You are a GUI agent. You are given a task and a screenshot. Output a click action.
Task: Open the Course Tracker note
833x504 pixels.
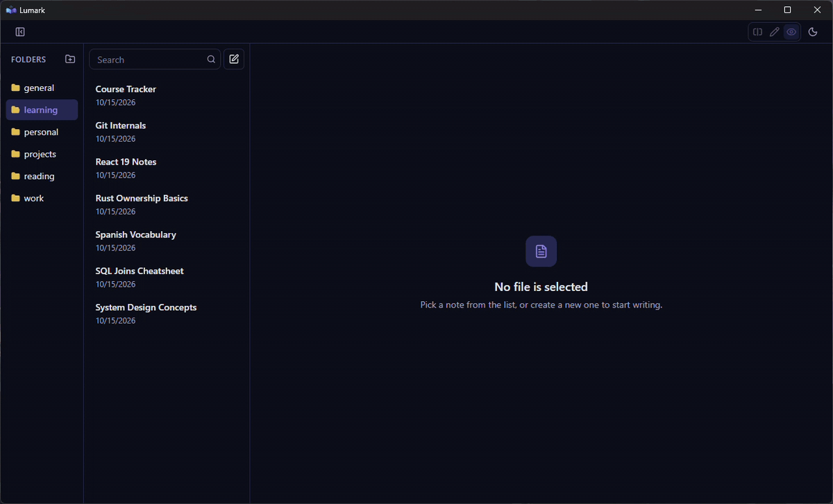pyautogui.click(x=167, y=95)
